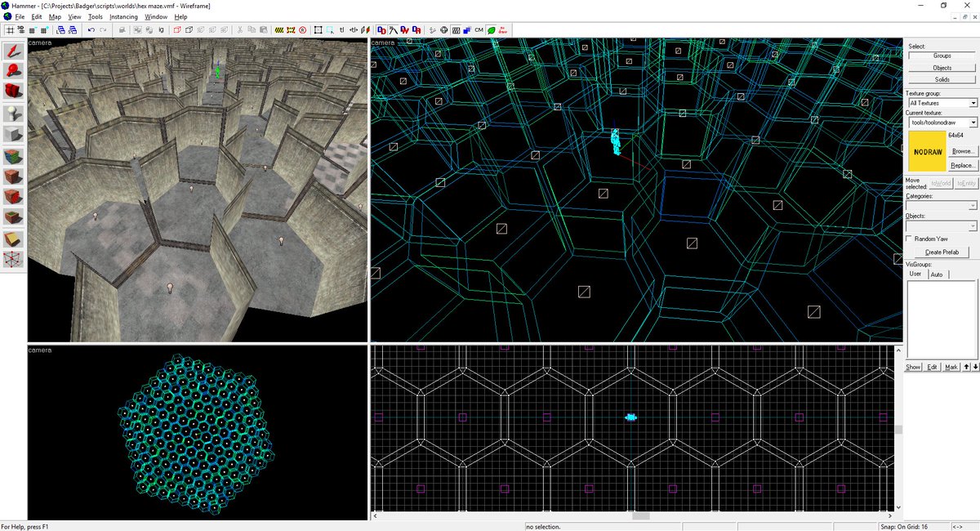Click the red circled R radius cull icon
The width and height of the screenshot is (980, 531).
click(x=303, y=29)
